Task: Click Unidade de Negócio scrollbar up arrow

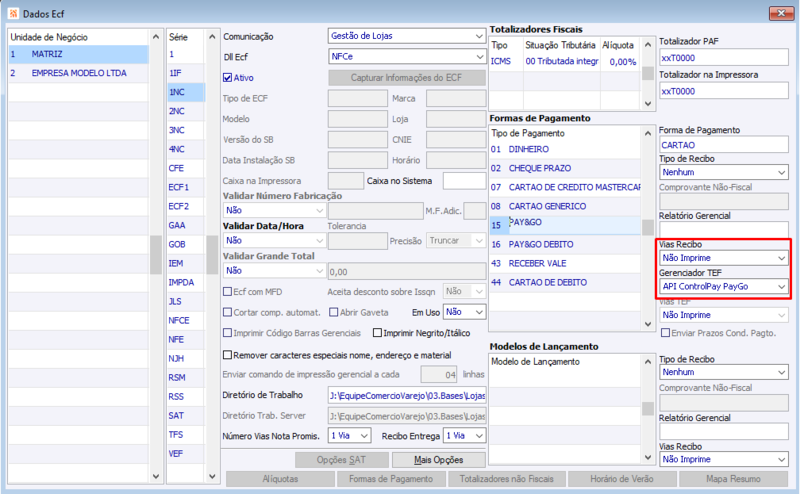Action: click(x=156, y=37)
